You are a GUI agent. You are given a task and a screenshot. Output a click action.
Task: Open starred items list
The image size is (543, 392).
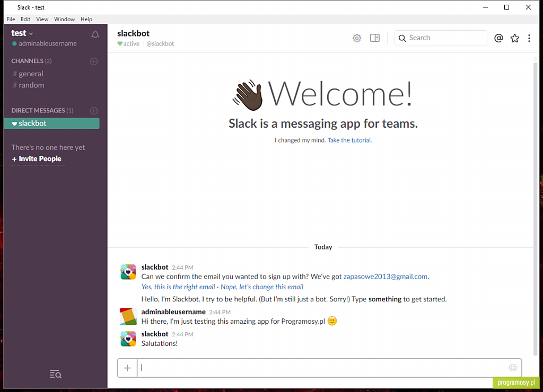pyautogui.click(x=514, y=38)
